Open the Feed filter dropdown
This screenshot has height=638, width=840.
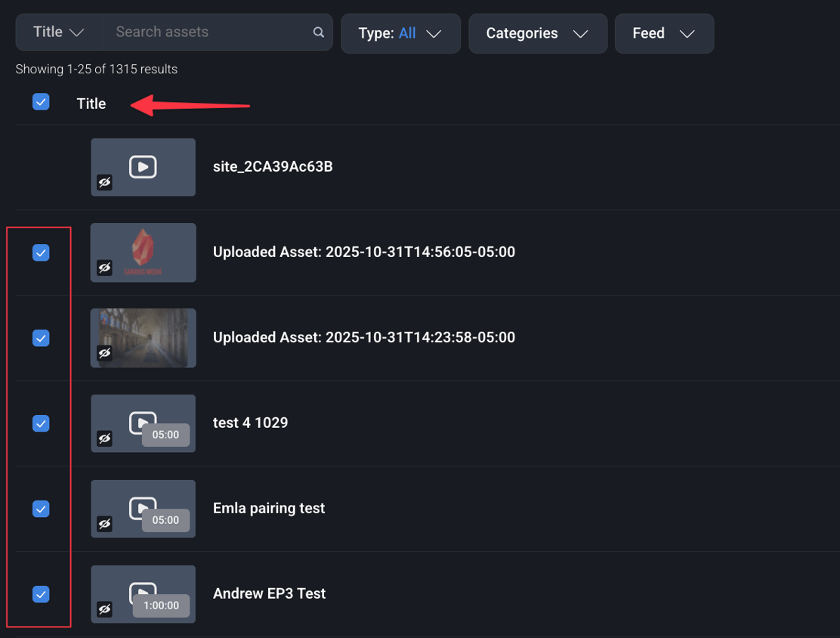663,33
